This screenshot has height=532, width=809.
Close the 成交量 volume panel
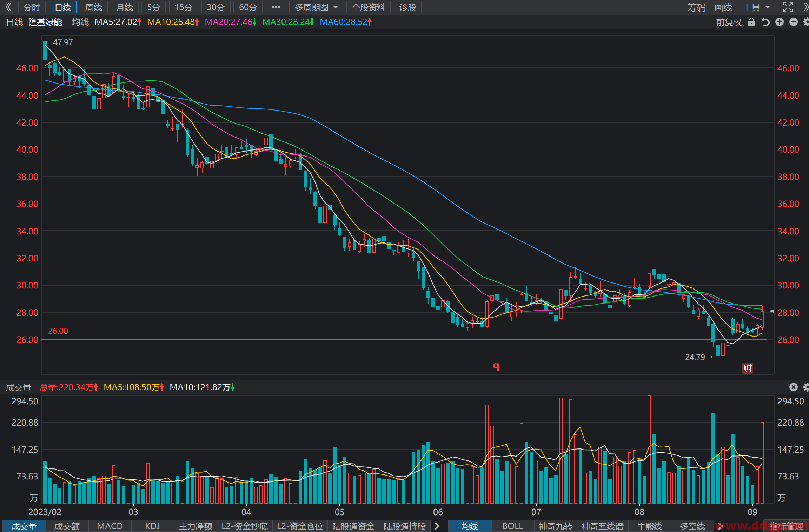(x=794, y=387)
